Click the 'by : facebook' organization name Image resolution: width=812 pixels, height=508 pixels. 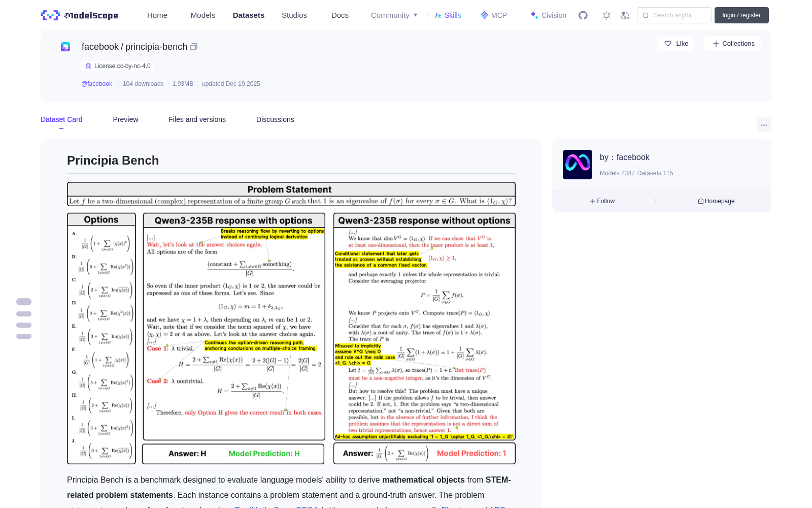pos(624,157)
